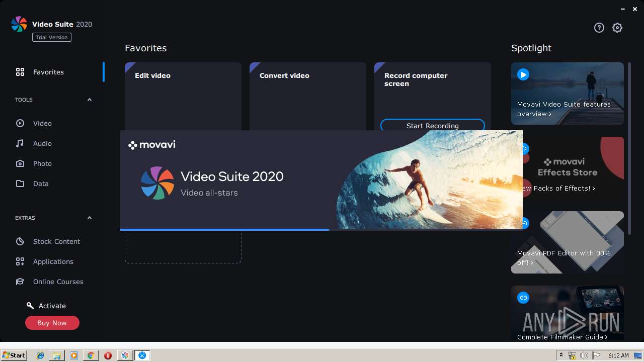Go to Applications in Extras

click(53, 261)
